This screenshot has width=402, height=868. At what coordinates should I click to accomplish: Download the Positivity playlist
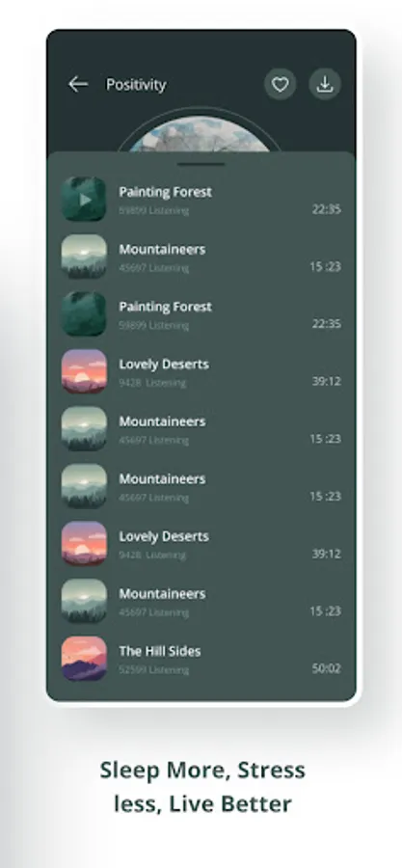point(325,84)
